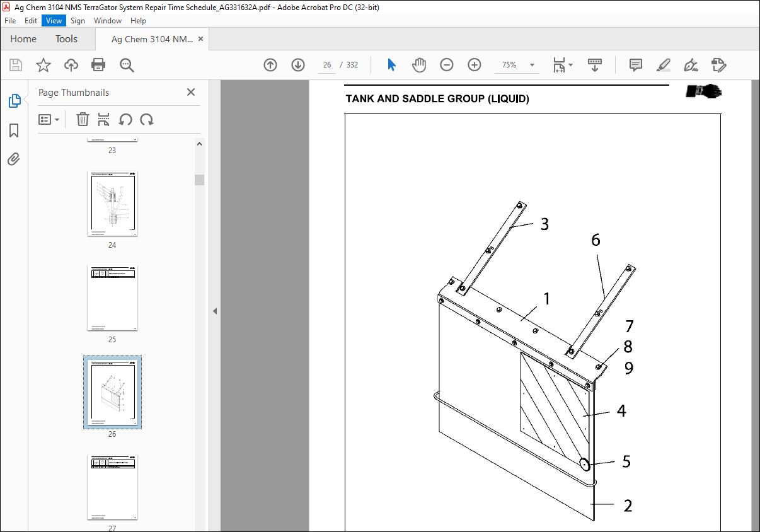Open the Edit menu
This screenshot has height=532, width=760.
(x=31, y=21)
